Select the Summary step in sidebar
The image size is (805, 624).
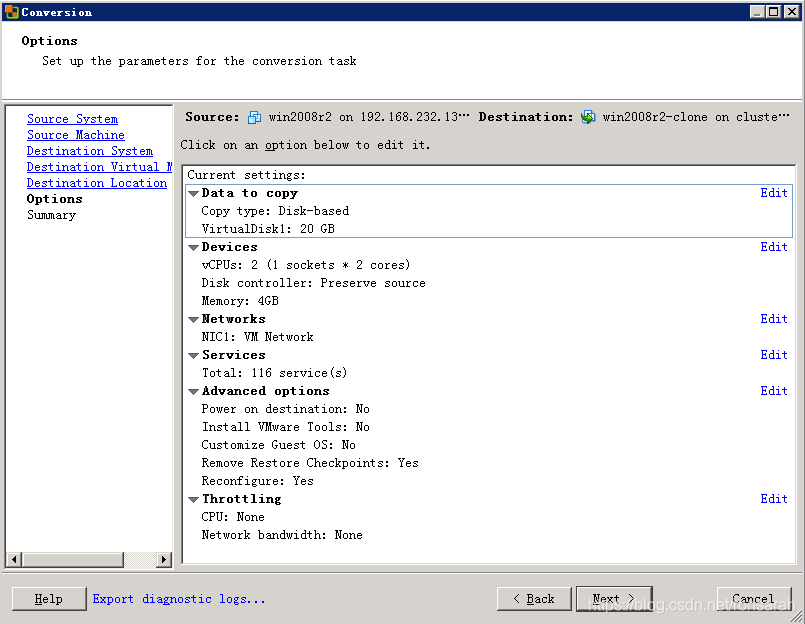(x=51, y=215)
